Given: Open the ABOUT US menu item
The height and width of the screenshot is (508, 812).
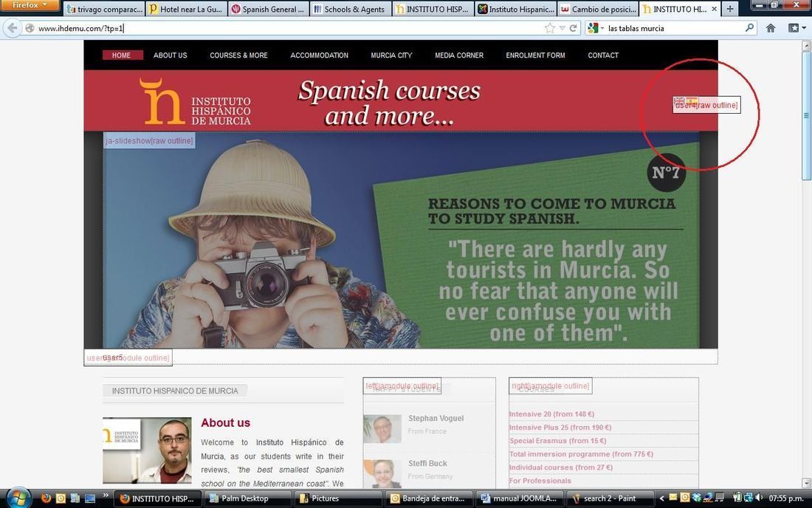Looking at the screenshot, I should (x=170, y=55).
